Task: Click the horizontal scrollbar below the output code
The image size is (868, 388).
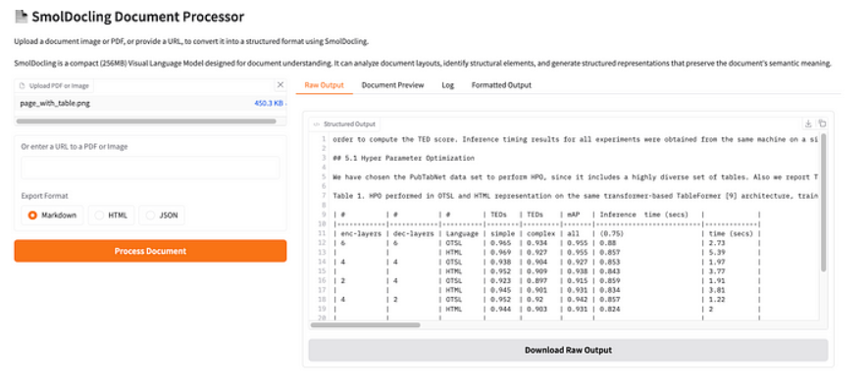Action: click(366, 324)
